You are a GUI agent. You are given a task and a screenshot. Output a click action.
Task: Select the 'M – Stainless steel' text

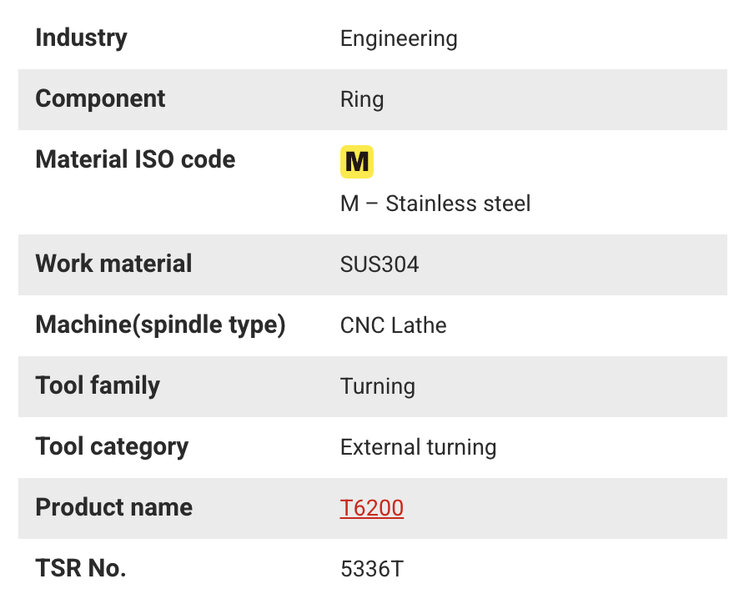click(435, 204)
